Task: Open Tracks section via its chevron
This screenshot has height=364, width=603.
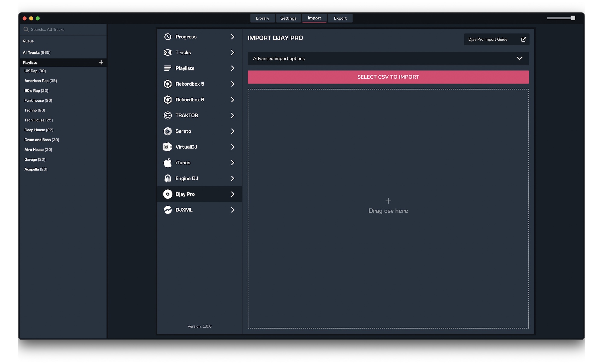Action: (x=232, y=52)
